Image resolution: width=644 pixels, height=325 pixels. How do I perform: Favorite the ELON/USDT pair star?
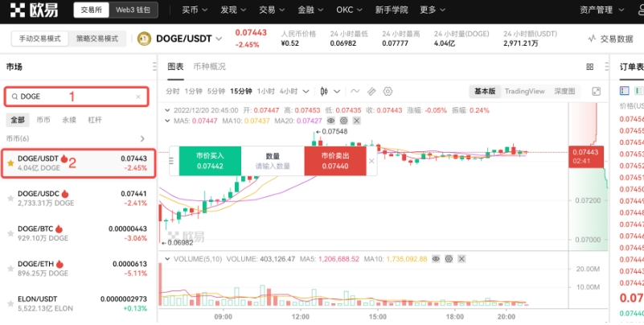point(10,303)
